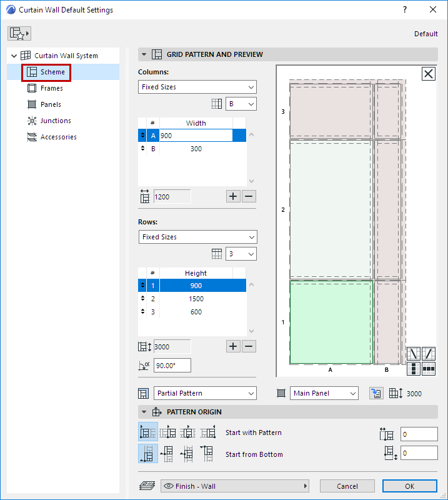Edit the grid angle field 90.00°
448x500 pixels.
pos(172,366)
